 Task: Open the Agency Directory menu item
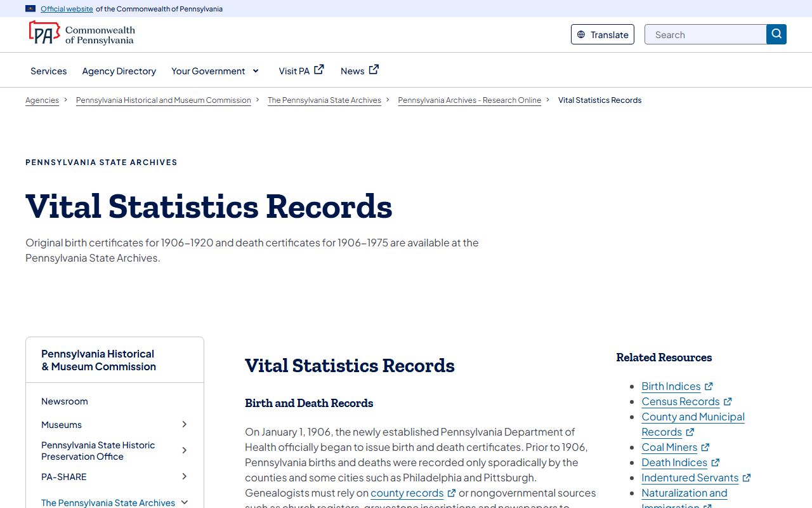pyautogui.click(x=119, y=71)
